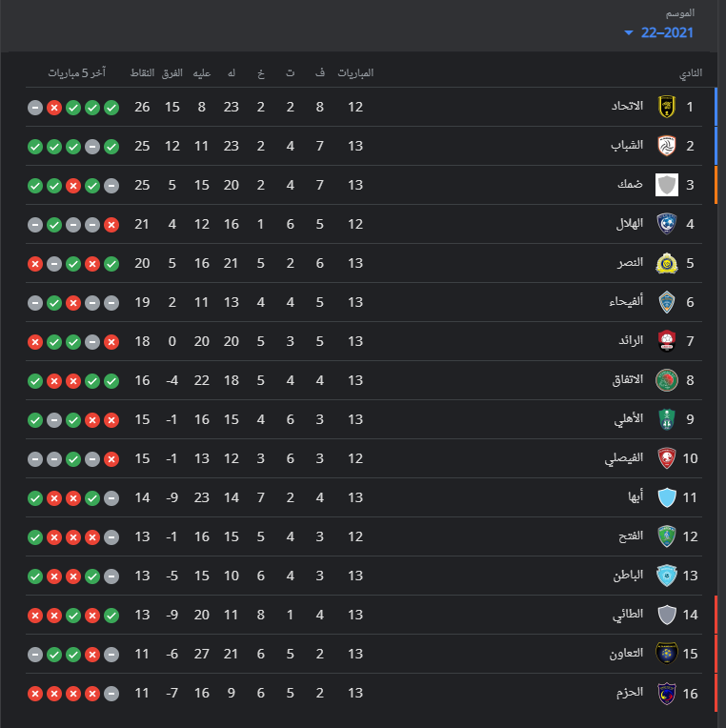Image resolution: width=726 pixels, height=728 pixels.
Task: Click the Al-Hazm crest in row 16
Action: pyautogui.click(x=667, y=693)
